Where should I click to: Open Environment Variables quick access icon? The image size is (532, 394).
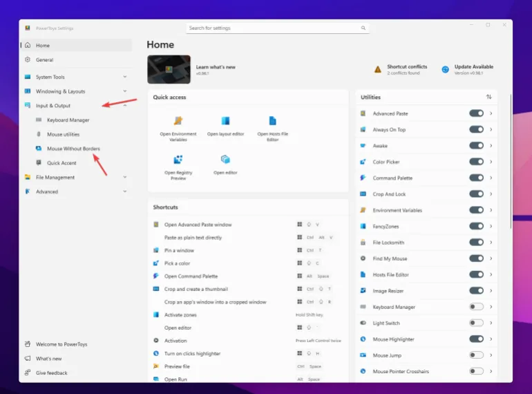[x=178, y=121]
